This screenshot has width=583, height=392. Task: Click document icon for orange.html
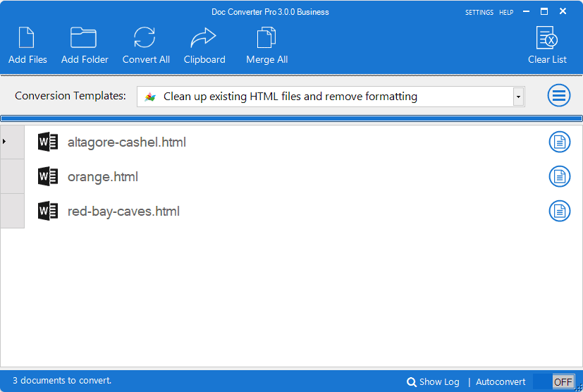coord(560,176)
